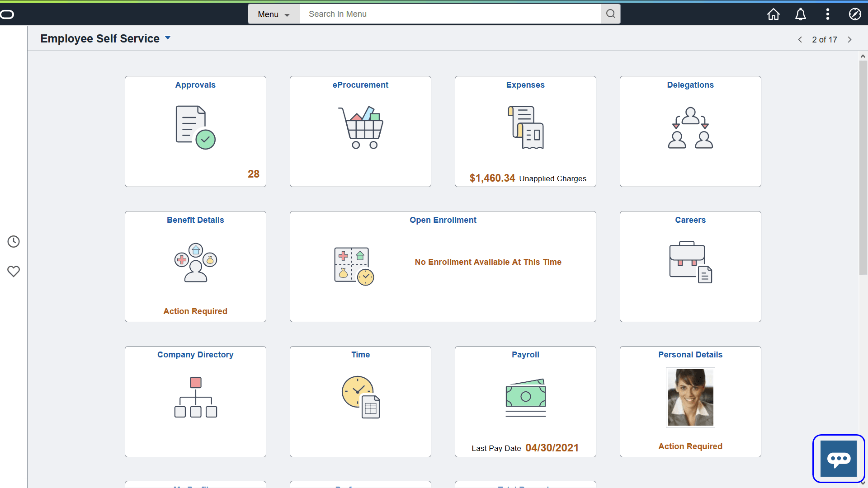This screenshot has height=488, width=868.
Task: Open the eProcurement shopping cart tile
Action: click(x=360, y=131)
